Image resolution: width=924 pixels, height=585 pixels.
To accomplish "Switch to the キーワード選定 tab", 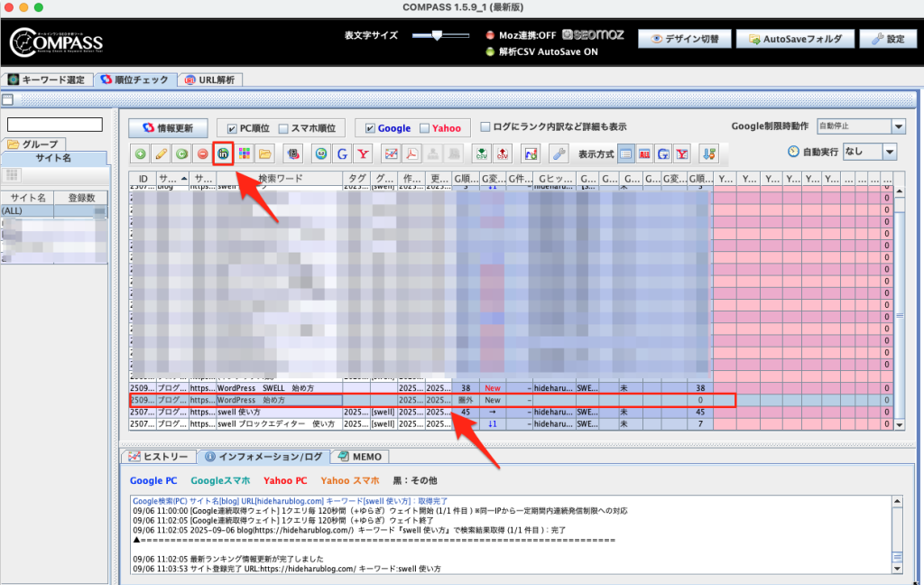I will coord(46,80).
